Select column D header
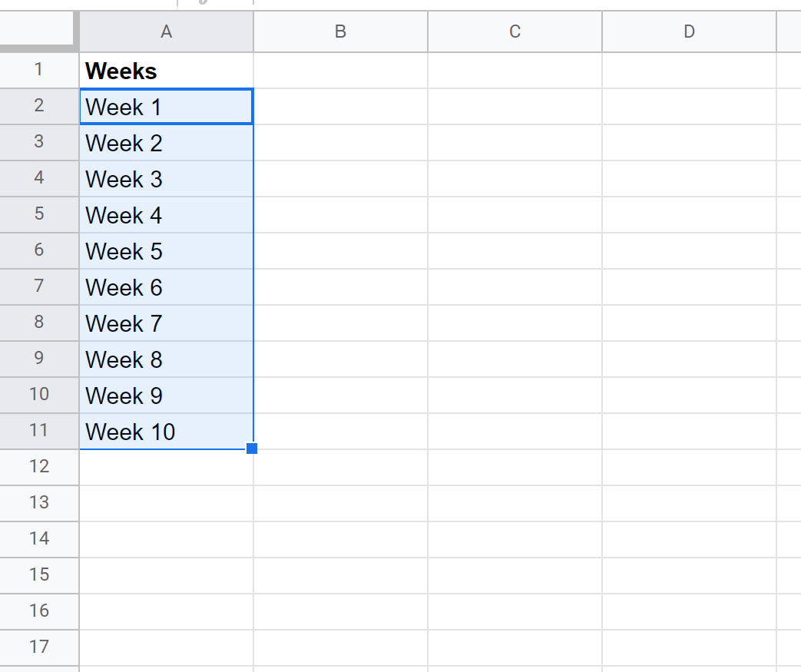Viewport: 801px width, 672px height. click(689, 31)
